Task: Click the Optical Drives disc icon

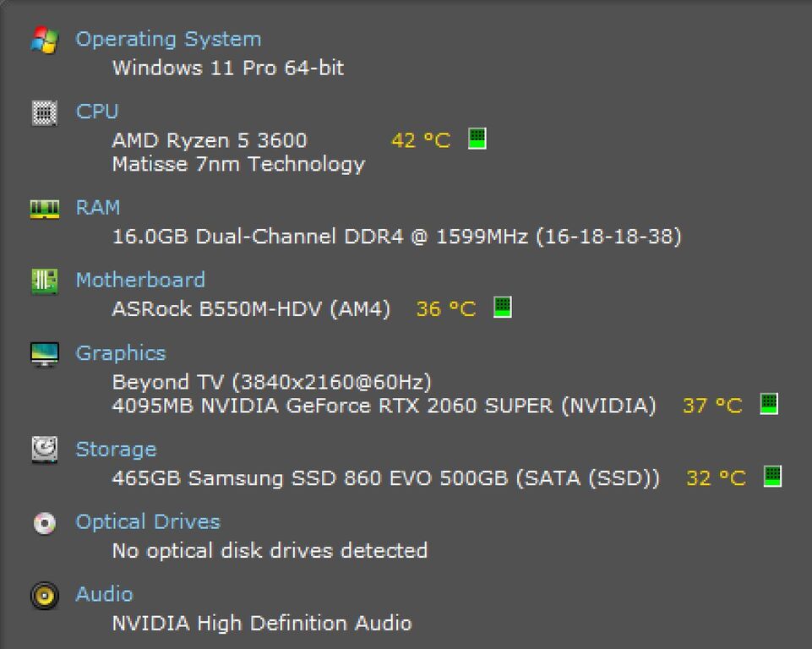Action: click(x=45, y=523)
